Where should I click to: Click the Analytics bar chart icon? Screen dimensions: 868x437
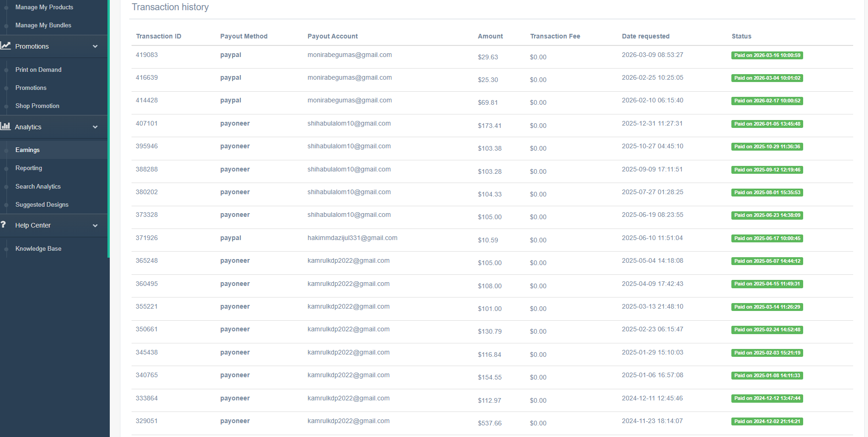(6, 126)
